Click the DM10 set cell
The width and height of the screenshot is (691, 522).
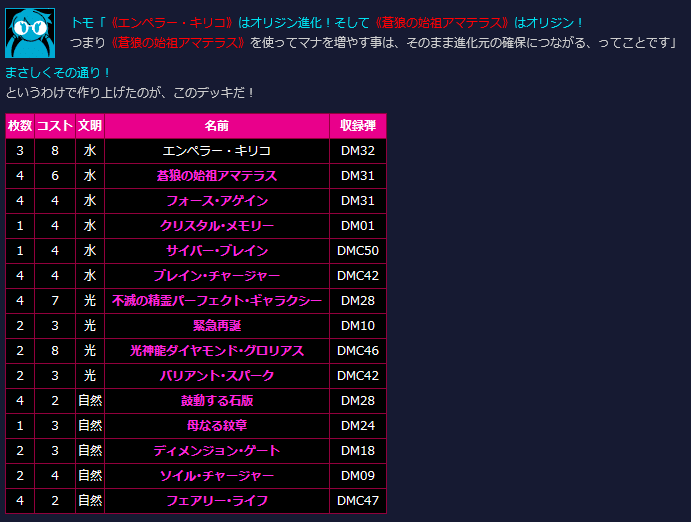click(x=358, y=326)
